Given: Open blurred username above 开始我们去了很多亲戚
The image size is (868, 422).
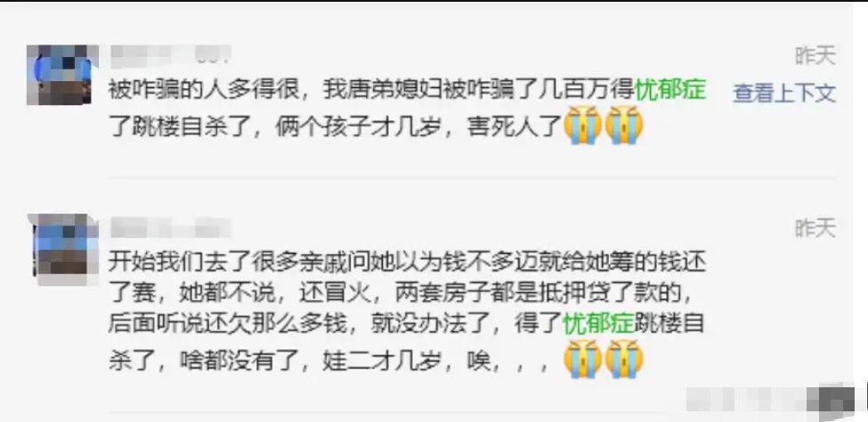Looking at the screenshot, I should pos(170,228).
